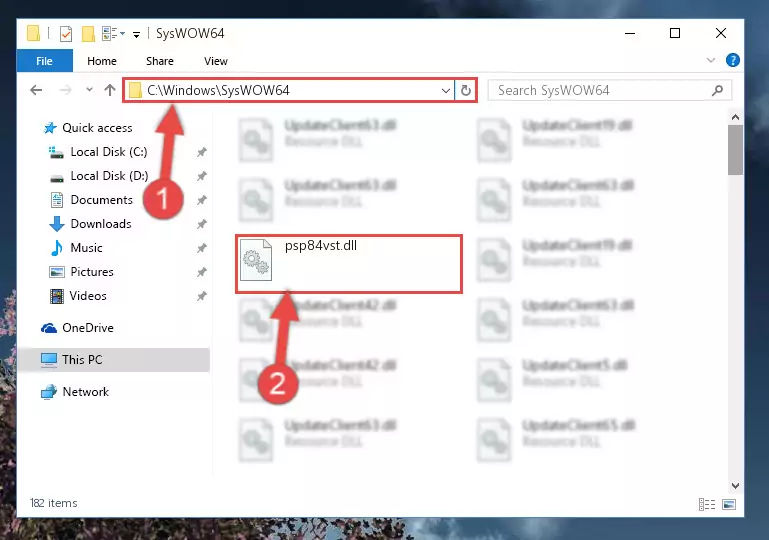769x540 pixels.
Task: Open the Customize Quick Access Toolbar dropdown arrow
Action: tap(136, 34)
